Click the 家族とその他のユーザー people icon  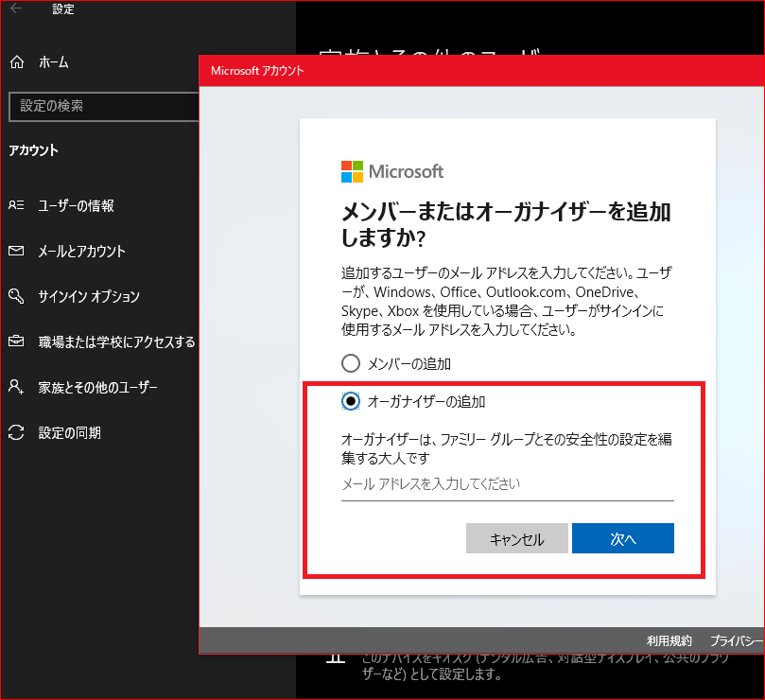[x=17, y=386]
